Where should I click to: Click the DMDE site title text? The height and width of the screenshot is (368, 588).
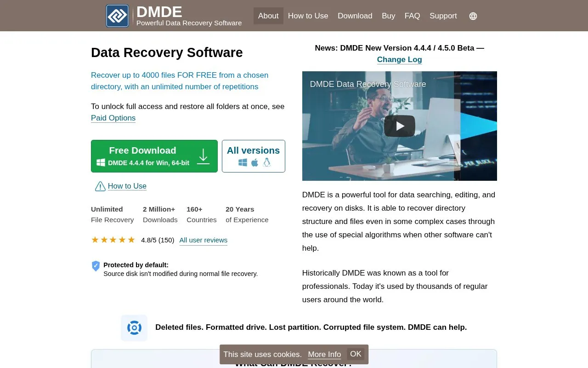pos(159,11)
